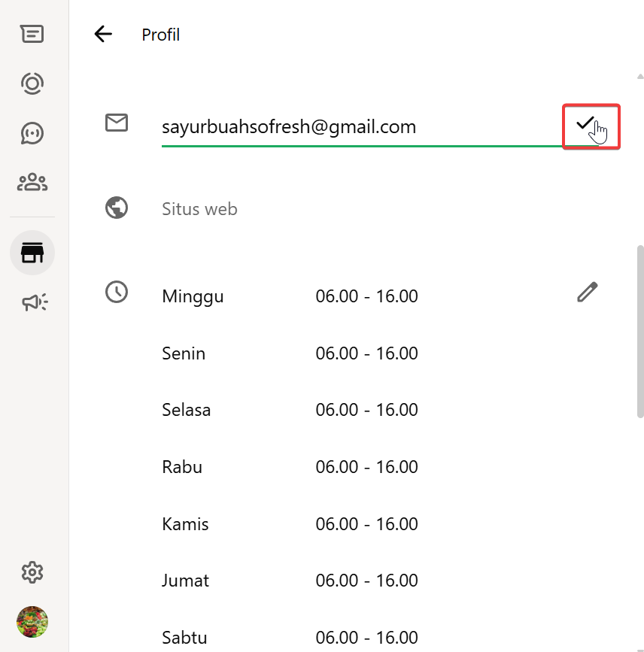
Task: Click the clock icon beside hours
Action: [117, 292]
